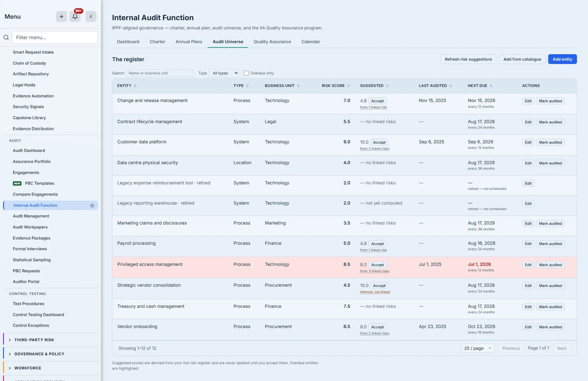This screenshot has height=381, width=588.
Task: Accept suggested score for Change and release management
Action: 377,101
